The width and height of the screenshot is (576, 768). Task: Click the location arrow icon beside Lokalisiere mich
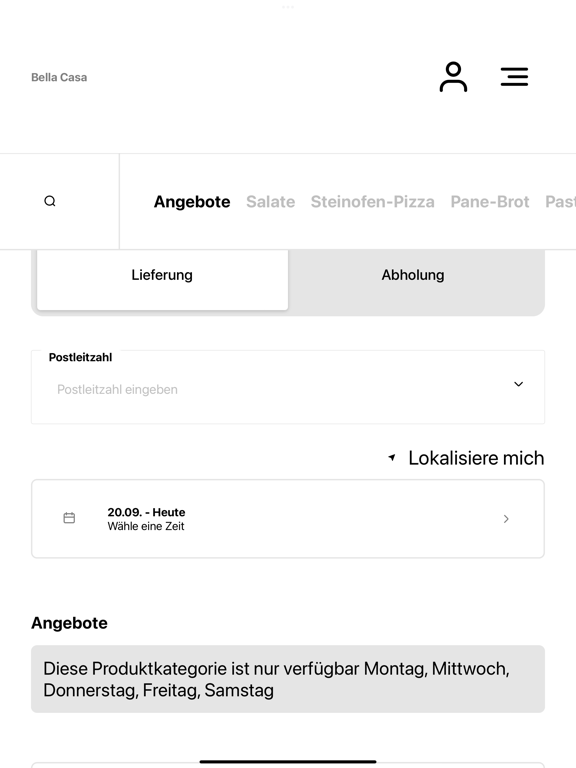tap(392, 458)
